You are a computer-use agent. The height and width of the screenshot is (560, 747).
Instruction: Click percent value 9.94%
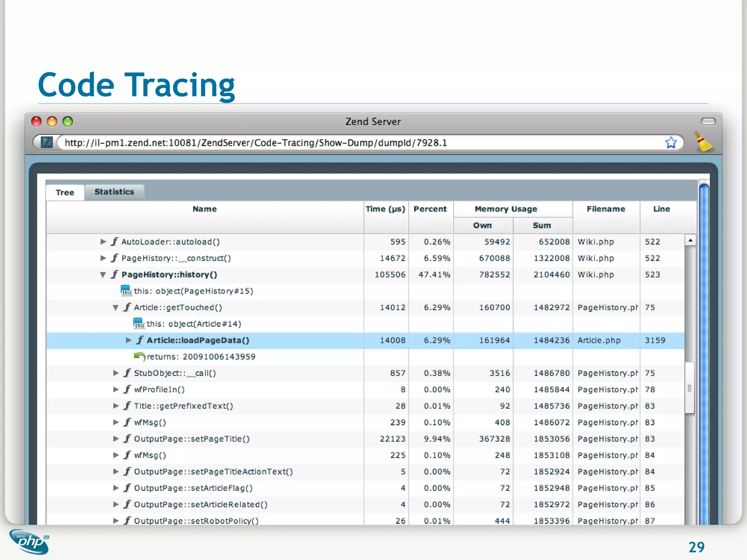coord(437,439)
